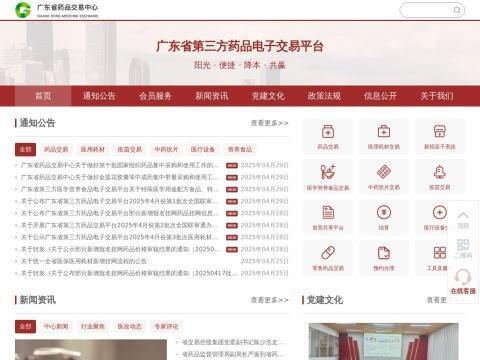Click the back-to-top chevron in floating sidebar
480x360 pixels.
point(463,215)
